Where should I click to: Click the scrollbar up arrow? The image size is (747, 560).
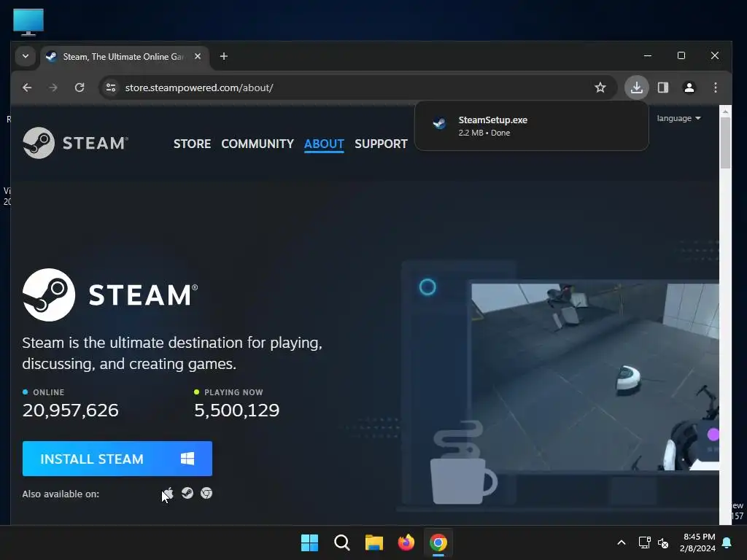pyautogui.click(x=725, y=112)
